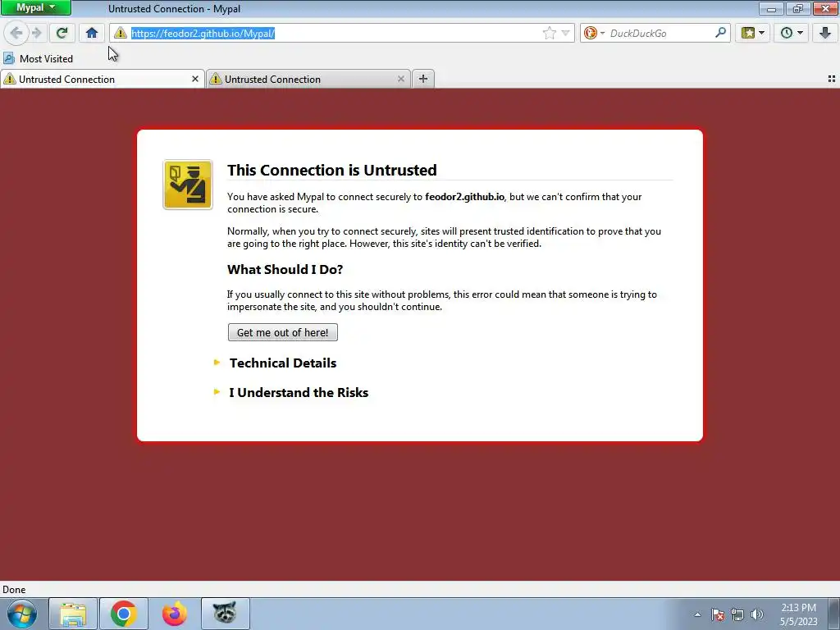Reload the current page

pos(62,33)
